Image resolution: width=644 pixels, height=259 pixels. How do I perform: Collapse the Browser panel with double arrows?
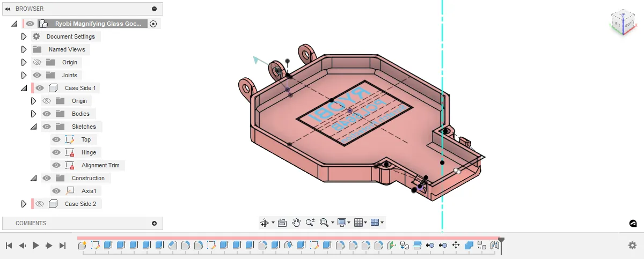coord(8,9)
